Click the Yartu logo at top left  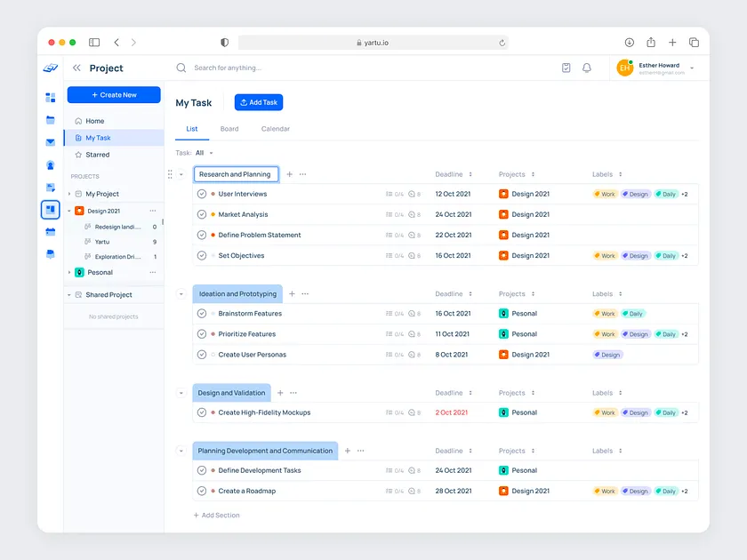click(x=51, y=68)
